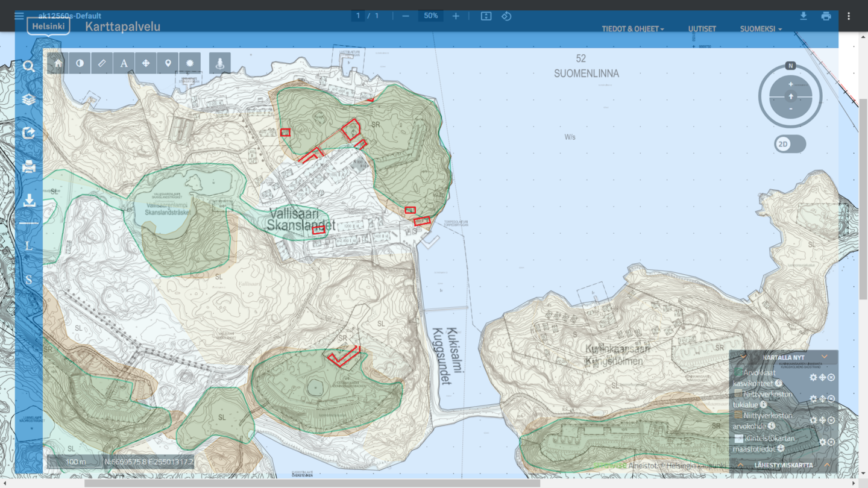Image resolution: width=868 pixels, height=488 pixels.
Task: Show info for Niittyverkoston tukialue layer
Action: pyautogui.click(x=763, y=404)
